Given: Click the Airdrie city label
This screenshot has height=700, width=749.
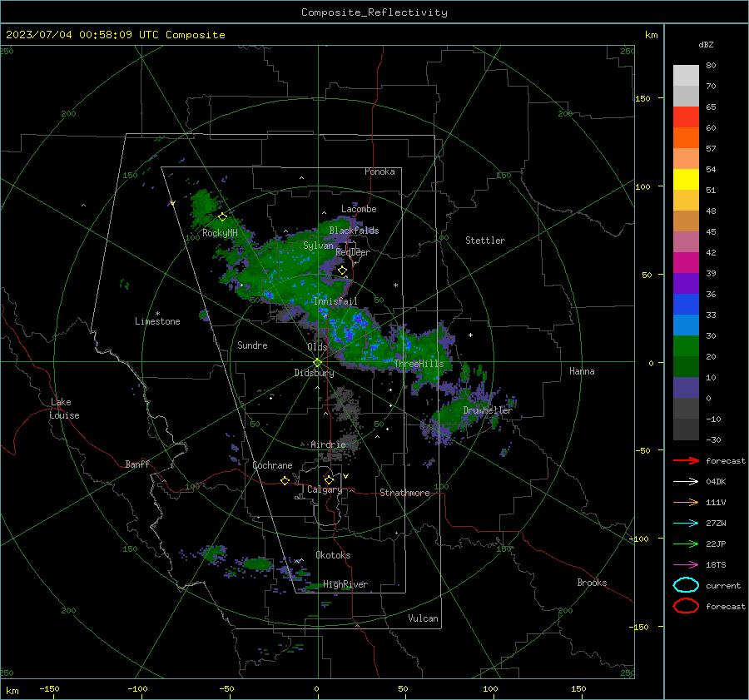Looking at the screenshot, I should coord(328,444).
